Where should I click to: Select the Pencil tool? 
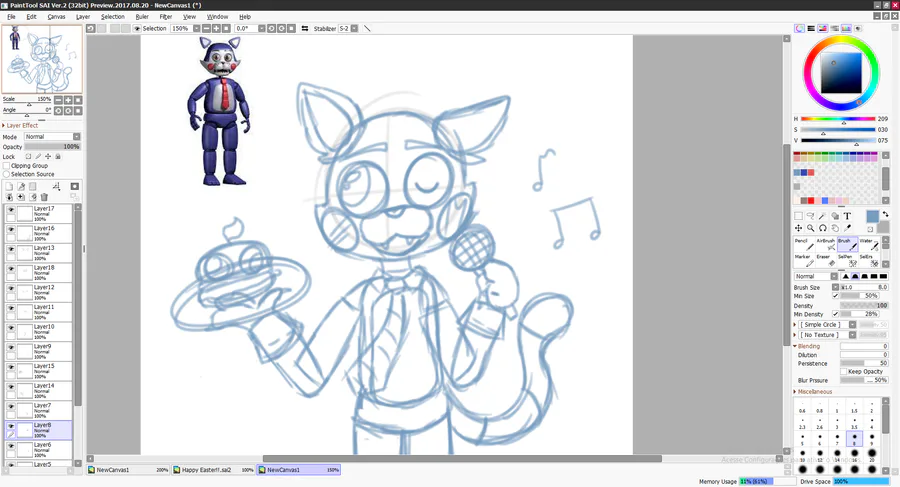(804, 244)
